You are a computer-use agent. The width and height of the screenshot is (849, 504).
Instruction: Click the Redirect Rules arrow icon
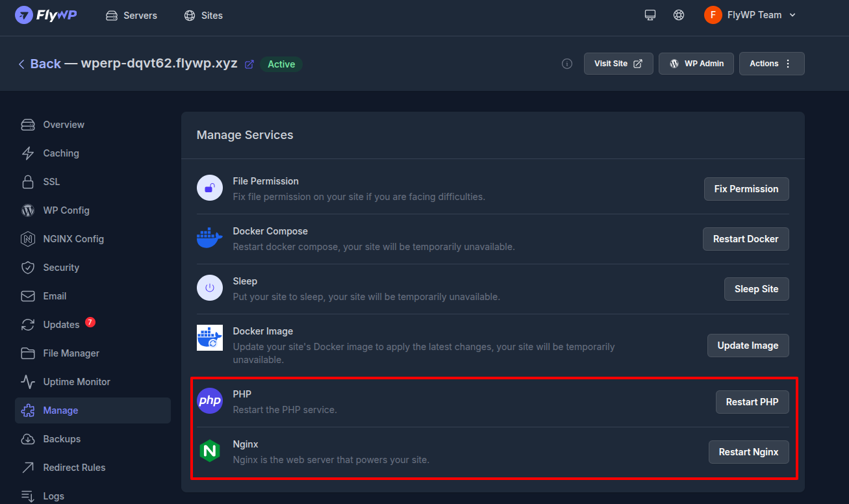[x=28, y=468]
